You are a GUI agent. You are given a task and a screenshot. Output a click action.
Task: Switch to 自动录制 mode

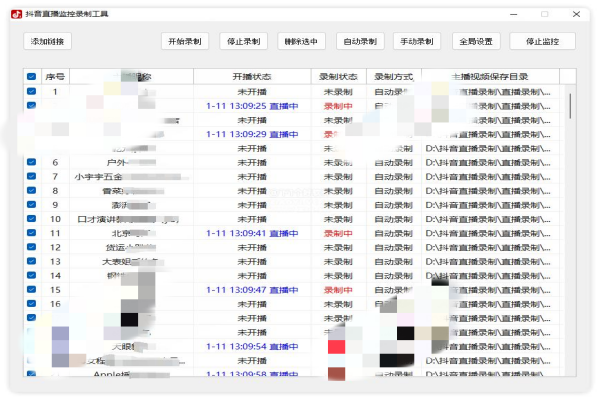(x=359, y=42)
